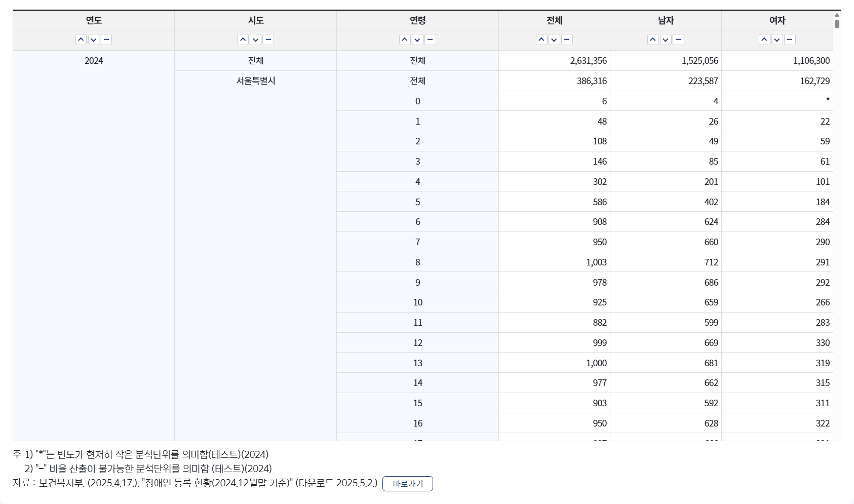Sort the 연도 column descending
The height and width of the screenshot is (504, 854).
pyautogui.click(x=93, y=40)
